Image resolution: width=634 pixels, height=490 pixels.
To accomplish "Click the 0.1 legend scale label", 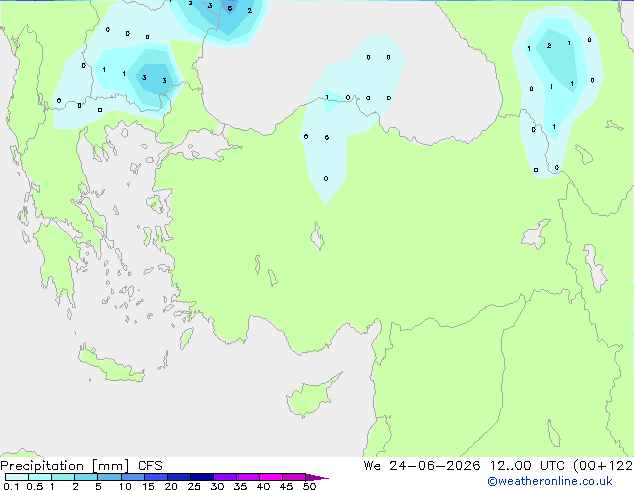I will click(11, 486).
